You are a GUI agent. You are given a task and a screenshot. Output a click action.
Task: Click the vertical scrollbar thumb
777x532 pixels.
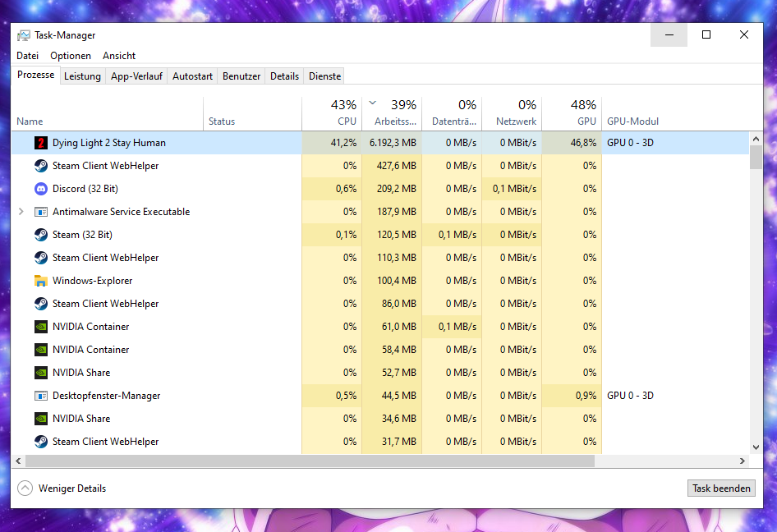(x=756, y=158)
